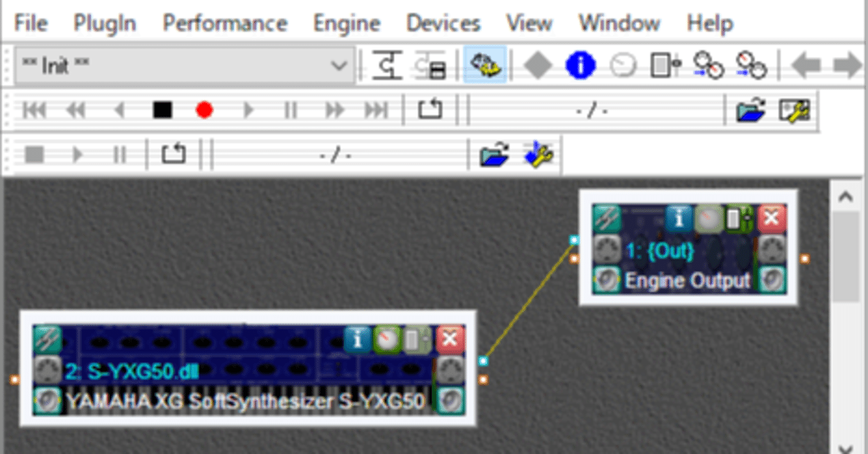Viewport: 868px width, 454px height.
Task: Click the audio output socket on Engine Output
Action: tap(804, 258)
